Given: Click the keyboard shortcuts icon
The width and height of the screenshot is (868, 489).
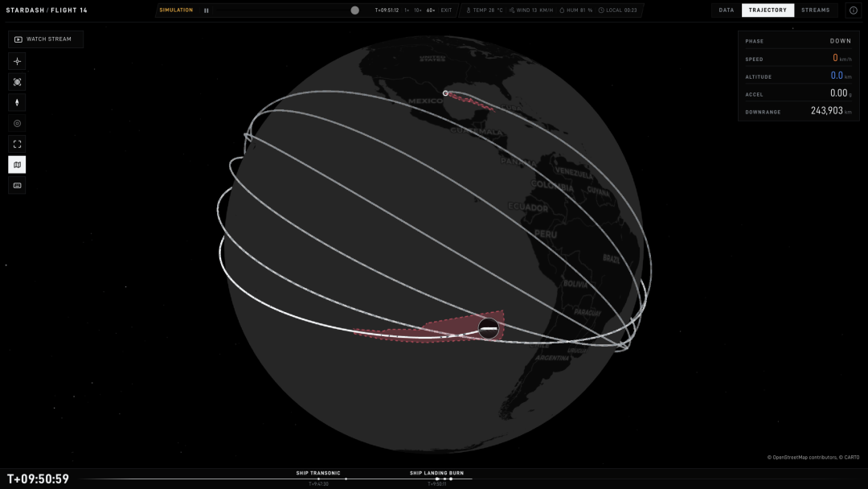Looking at the screenshot, I should tap(17, 186).
